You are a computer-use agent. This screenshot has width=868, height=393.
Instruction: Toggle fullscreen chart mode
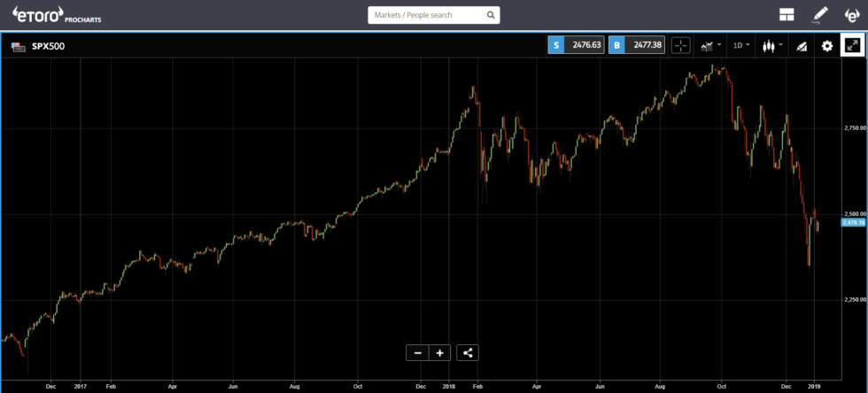[852, 45]
